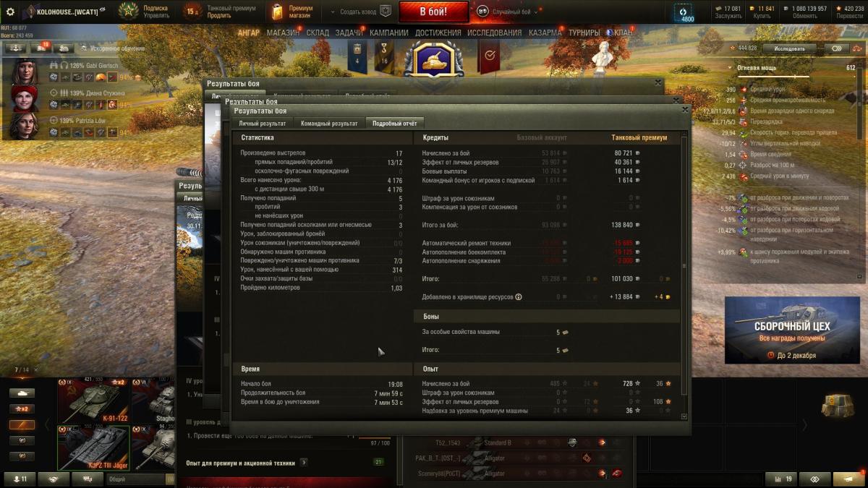This screenshot has height=488, width=868.
Task: Toggle the tank silhouette carousel filter
Action: pos(21,393)
